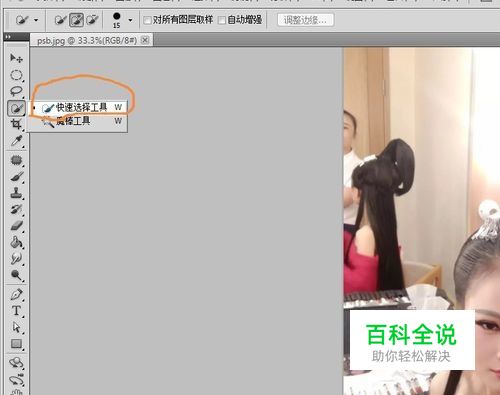
Task: Select the Eyedropper tool
Action: click(x=16, y=141)
